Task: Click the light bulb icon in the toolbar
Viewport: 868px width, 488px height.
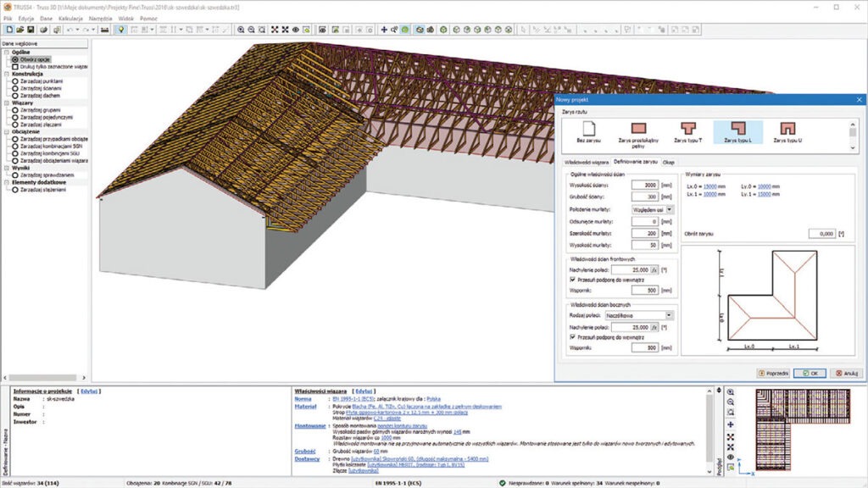Action: (x=120, y=30)
